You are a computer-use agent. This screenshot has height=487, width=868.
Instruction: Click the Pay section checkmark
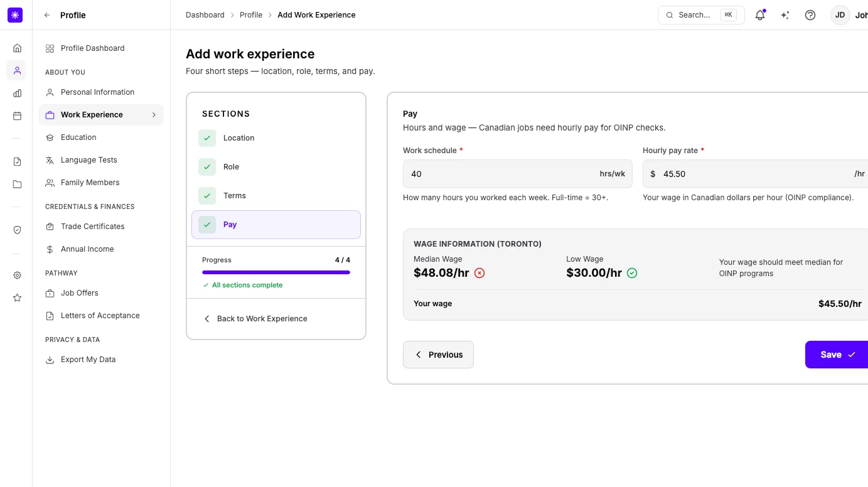click(207, 225)
